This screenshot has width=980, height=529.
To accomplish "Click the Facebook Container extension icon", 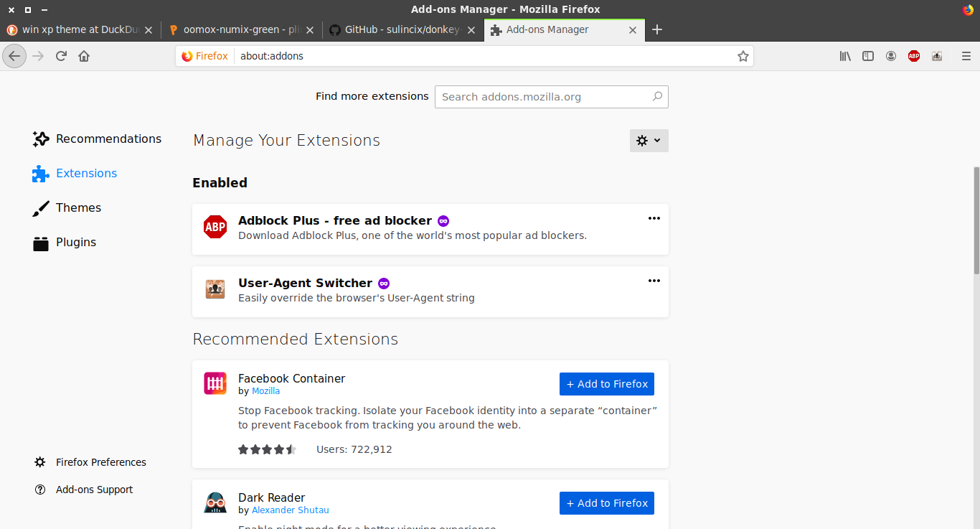I will (215, 383).
